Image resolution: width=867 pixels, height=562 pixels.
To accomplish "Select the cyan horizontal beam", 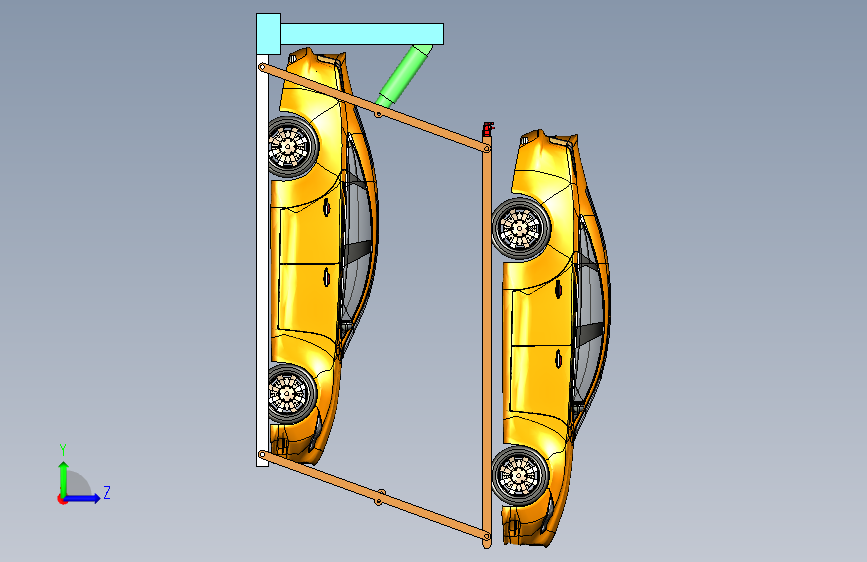I will click(362, 34).
